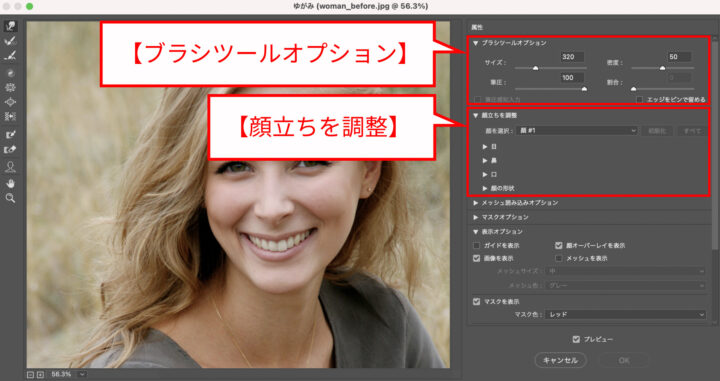Open the マスク色 dropdown showing レッド

click(625, 314)
